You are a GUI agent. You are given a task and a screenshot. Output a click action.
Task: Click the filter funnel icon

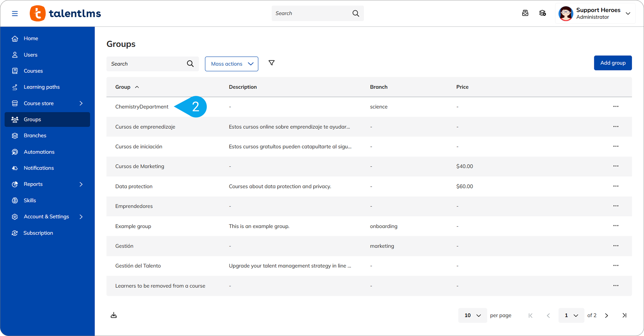click(x=271, y=63)
